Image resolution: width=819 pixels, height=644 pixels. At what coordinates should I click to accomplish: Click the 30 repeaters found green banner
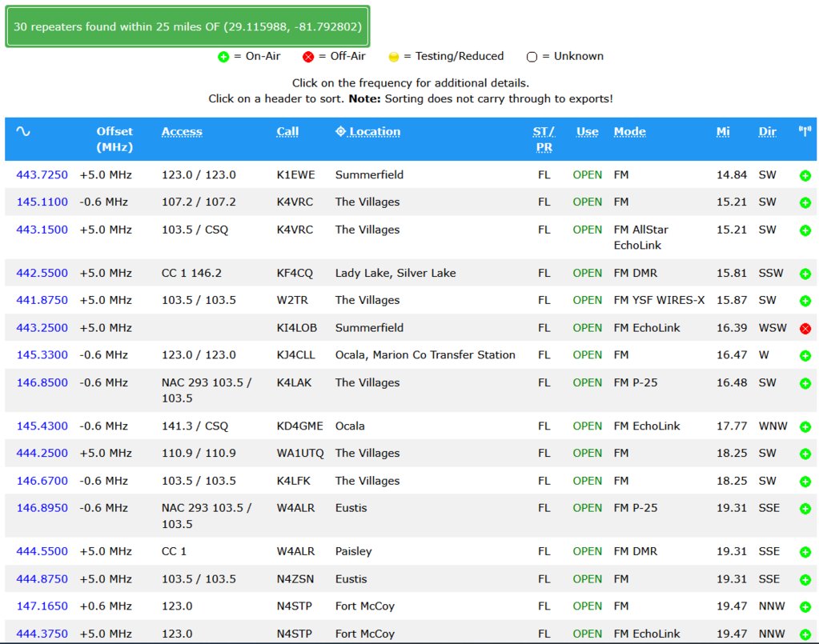point(187,26)
